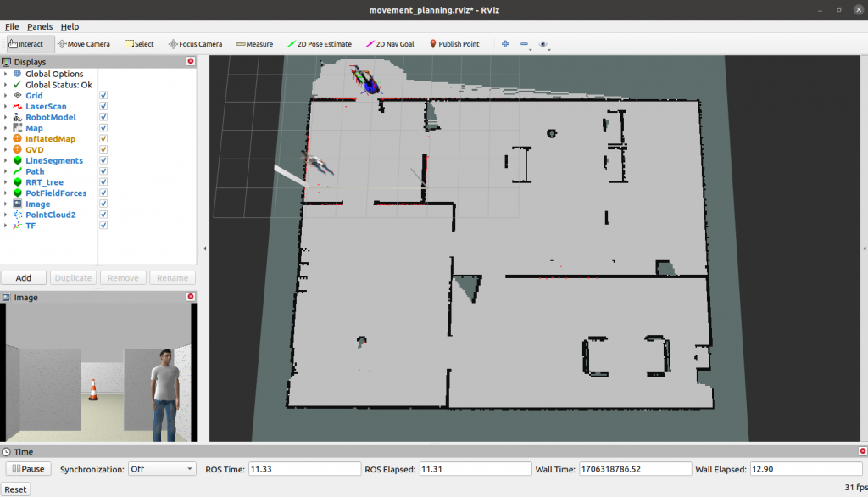Viewport: 868px width, 497px height.
Task: Click the PotFieldForces marker icon
Action: pos(17,193)
